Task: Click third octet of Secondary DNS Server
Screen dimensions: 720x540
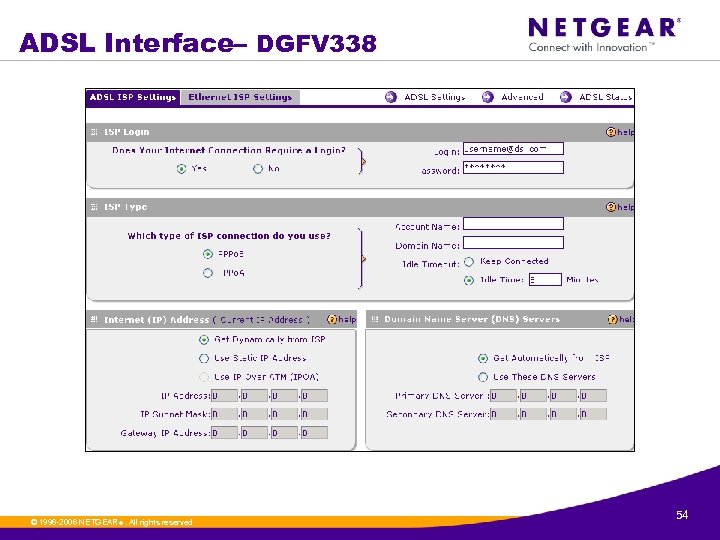Action: click(563, 414)
